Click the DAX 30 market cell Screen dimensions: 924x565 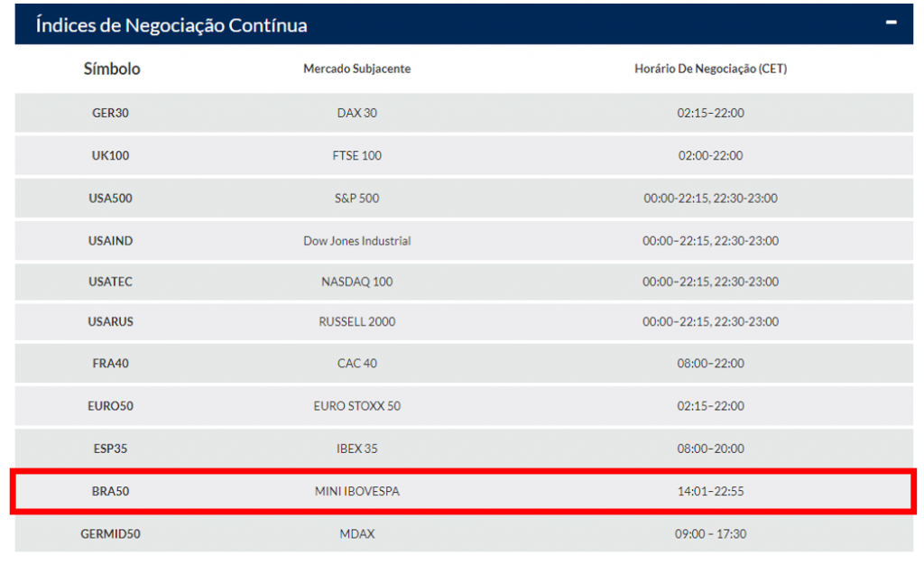(357, 113)
